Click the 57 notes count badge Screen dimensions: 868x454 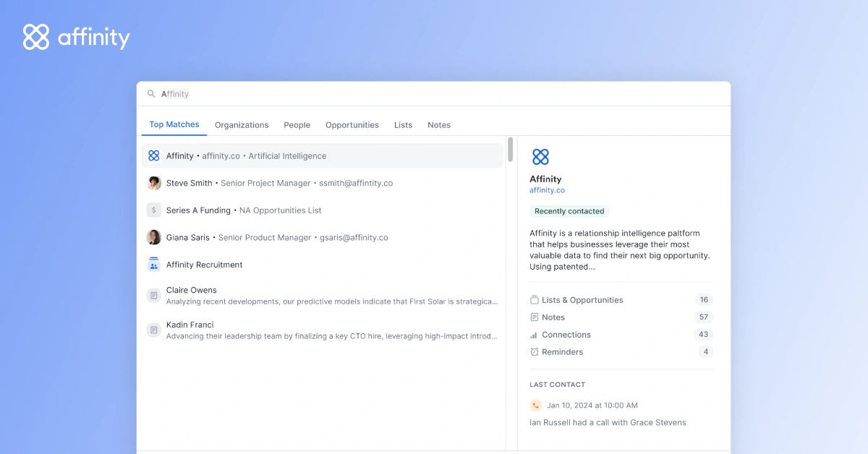(704, 317)
